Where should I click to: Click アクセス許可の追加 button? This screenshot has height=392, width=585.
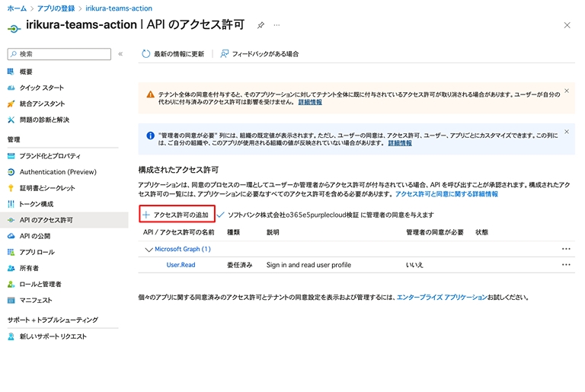(177, 215)
